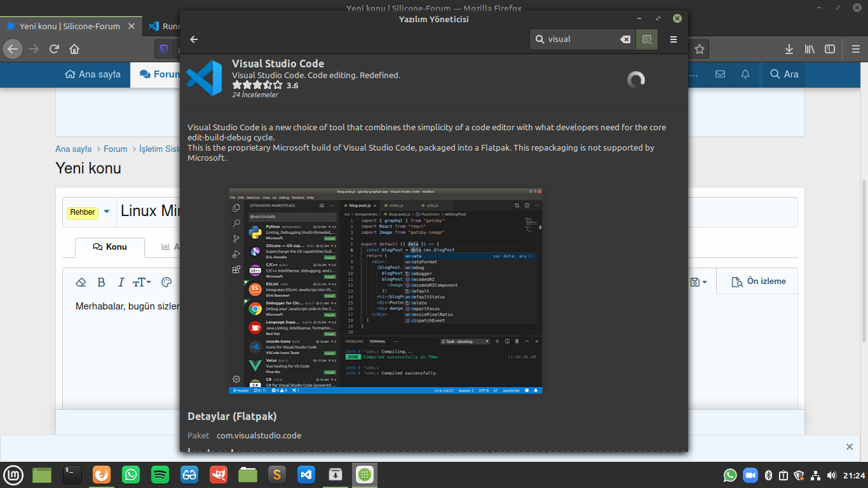Open the Linux Mint menu button

click(13, 475)
